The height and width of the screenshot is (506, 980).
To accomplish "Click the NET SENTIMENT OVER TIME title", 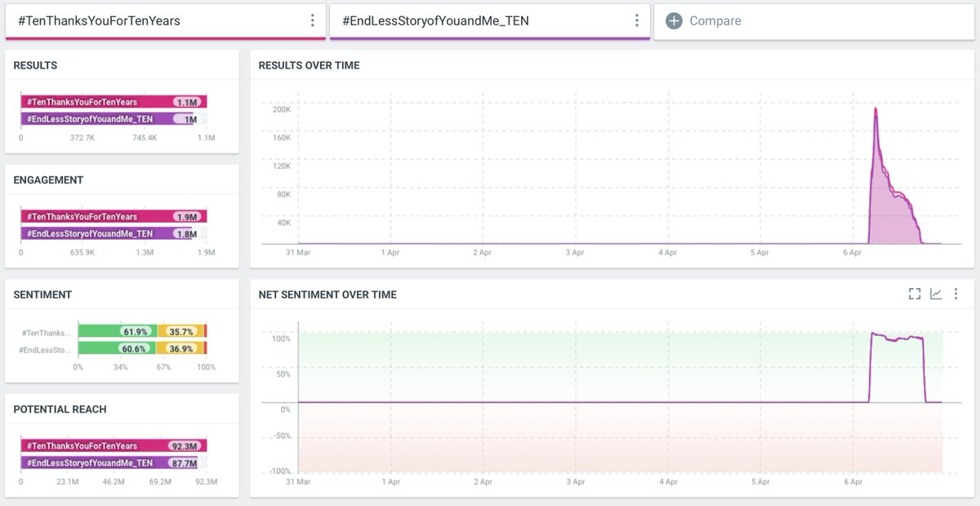I will click(327, 295).
